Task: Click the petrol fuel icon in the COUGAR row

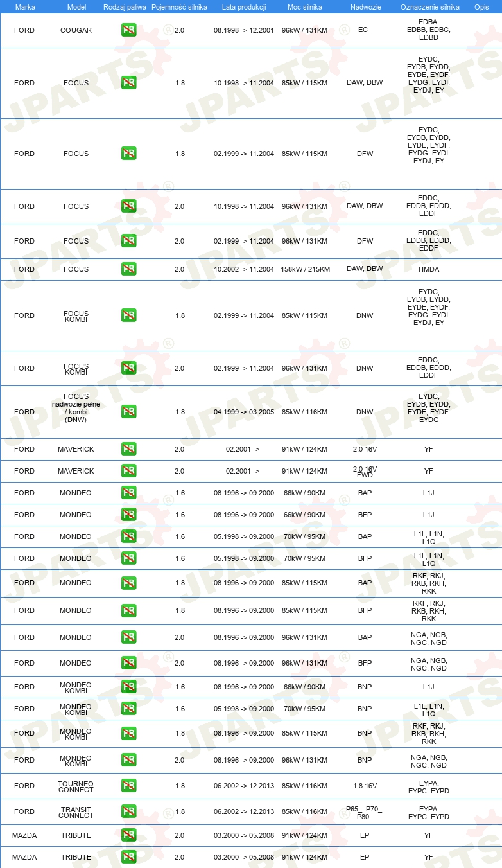Action: pyautogui.click(x=129, y=30)
